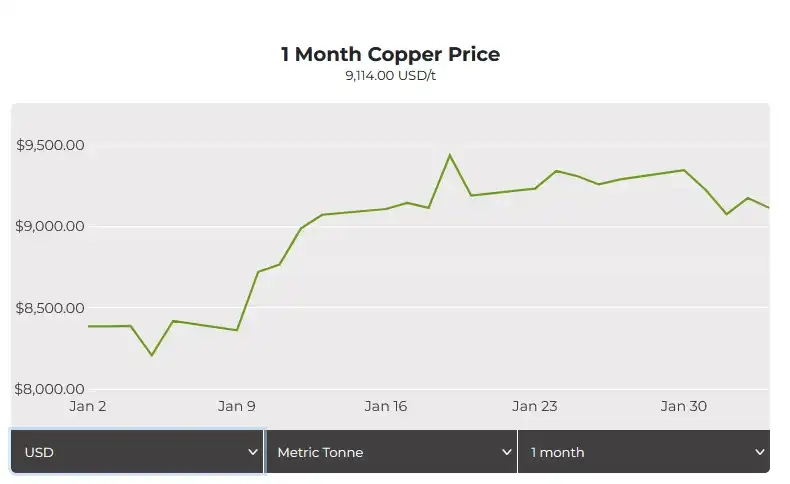Open the 1 month time range dropdown
The image size is (790, 484).
pos(644,452)
